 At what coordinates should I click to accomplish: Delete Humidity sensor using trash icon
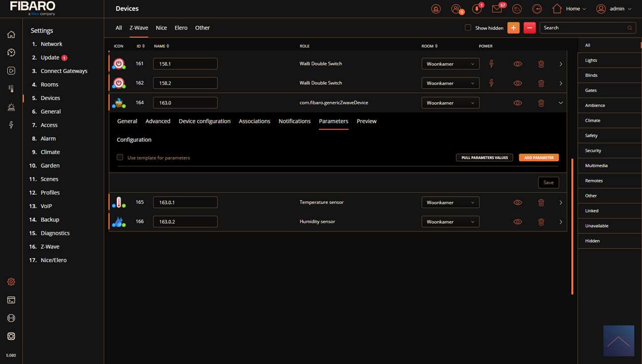point(541,222)
